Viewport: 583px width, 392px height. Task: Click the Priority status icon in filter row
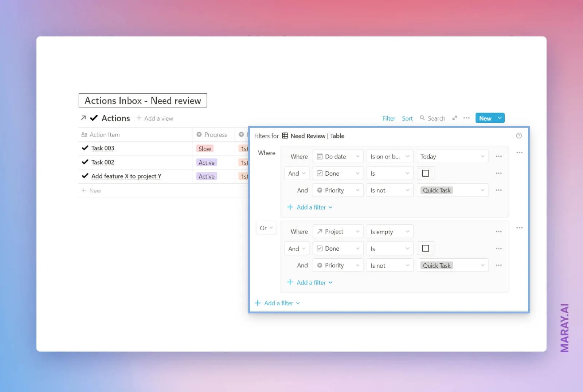tap(320, 190)
